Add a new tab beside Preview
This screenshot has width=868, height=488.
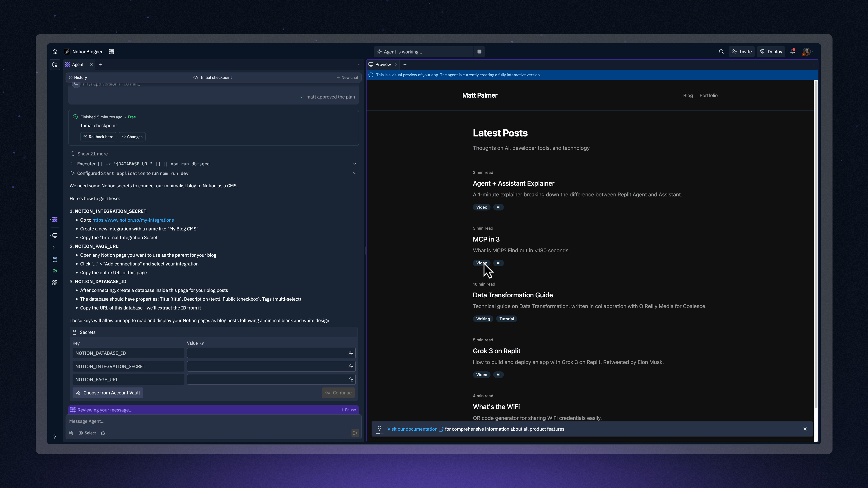405,64
